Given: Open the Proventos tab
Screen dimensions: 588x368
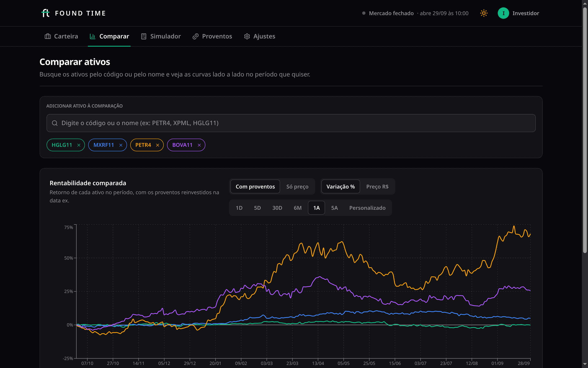Looking at the screenshot, I should point(212,36).
